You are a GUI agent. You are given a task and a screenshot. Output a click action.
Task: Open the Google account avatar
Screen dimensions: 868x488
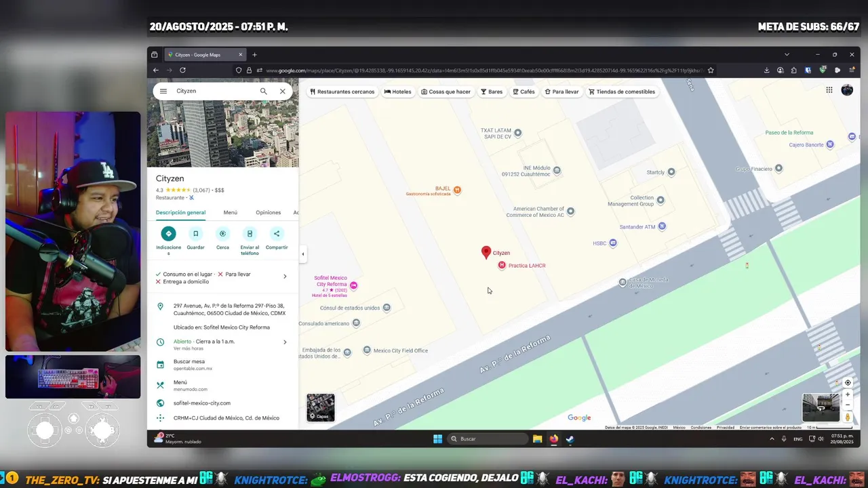pos(847,90)
